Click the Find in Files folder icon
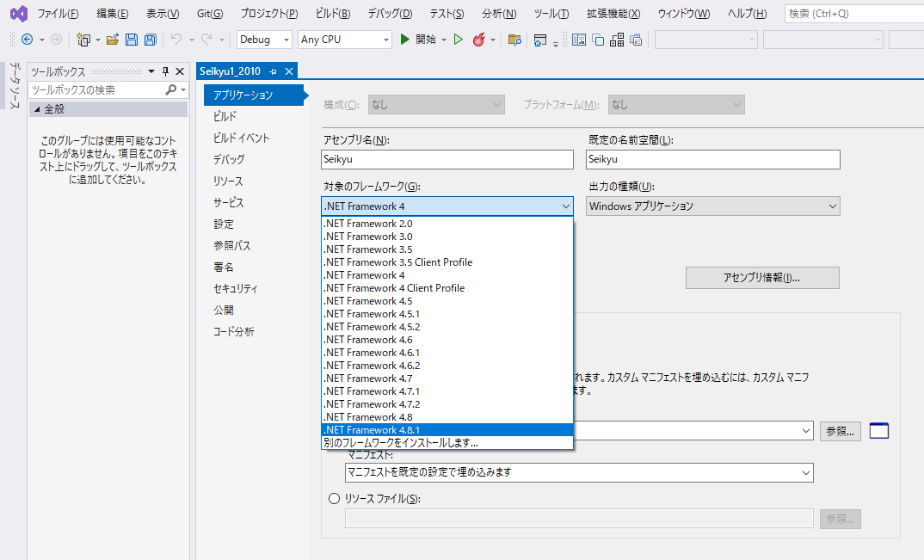 [514, 40]
